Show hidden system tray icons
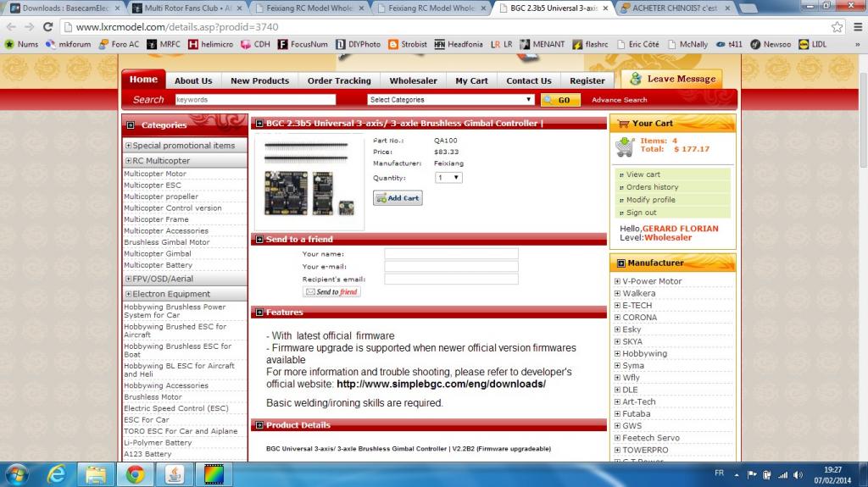Screen dimensions: 868x487 point(737,475)
